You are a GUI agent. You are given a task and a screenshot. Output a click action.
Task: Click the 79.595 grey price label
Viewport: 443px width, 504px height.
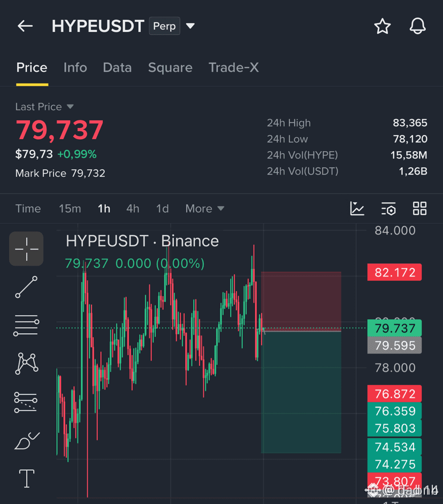point(394,345)
